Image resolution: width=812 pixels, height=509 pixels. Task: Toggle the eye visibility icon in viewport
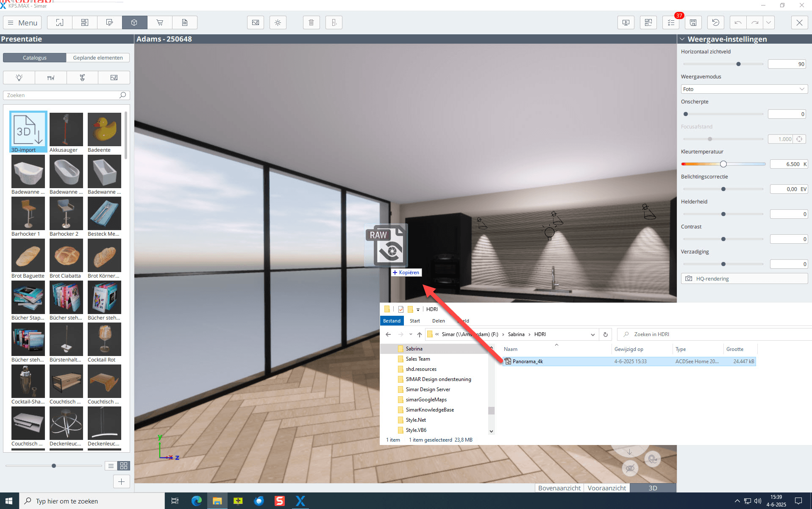pyautogui.click(x=630, y=468)
